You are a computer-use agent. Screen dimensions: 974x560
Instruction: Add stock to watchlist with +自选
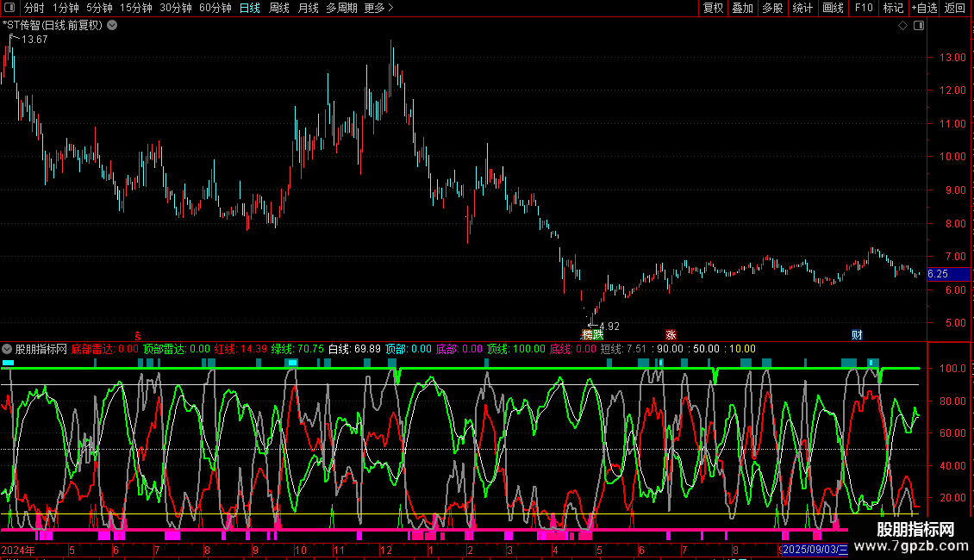pos(924,8)
